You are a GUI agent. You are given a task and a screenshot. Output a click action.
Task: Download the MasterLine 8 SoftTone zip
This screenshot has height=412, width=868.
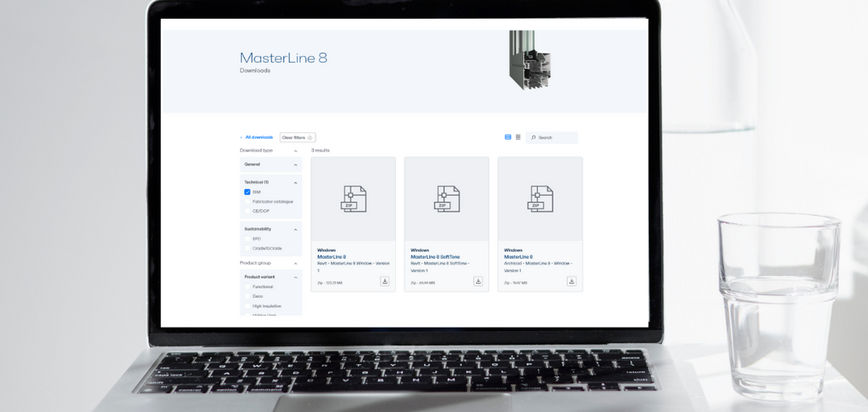tap(478, 281)
